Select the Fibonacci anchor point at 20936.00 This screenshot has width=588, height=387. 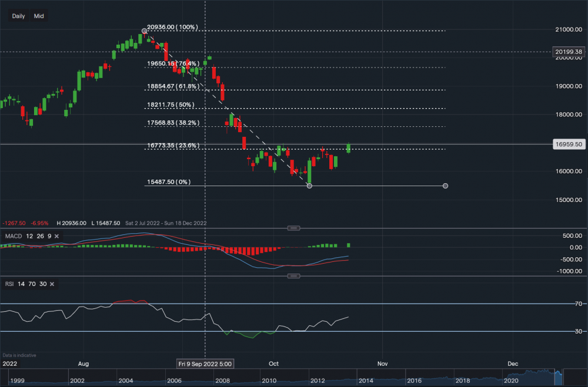click(x=145, y=31)
